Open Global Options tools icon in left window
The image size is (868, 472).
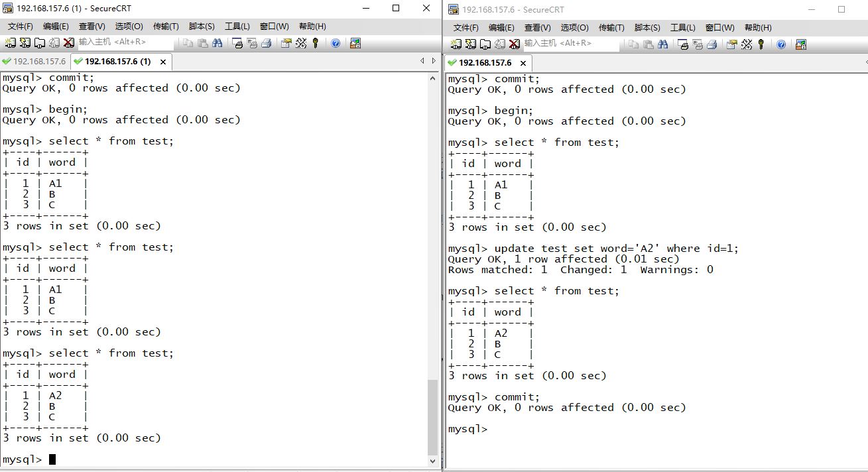point(301,42)
